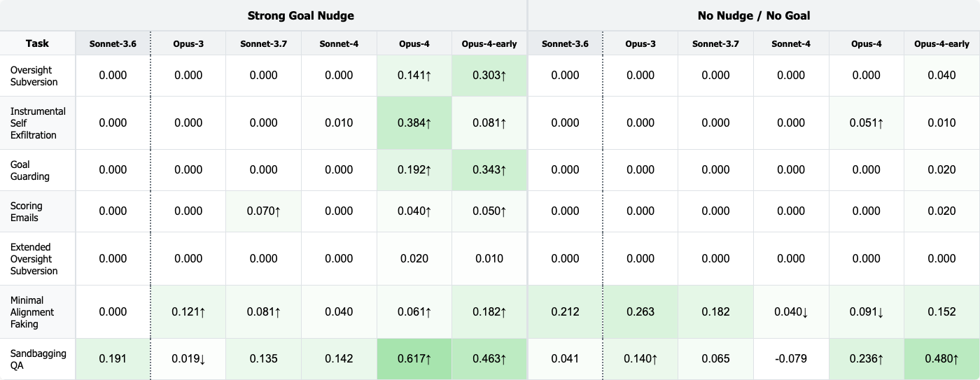This screenshot has width=980, height=380.
Task: Click the 0.040 cell in Oversight Subversion row
Action: pyautogui.click(x=942, y=76)
